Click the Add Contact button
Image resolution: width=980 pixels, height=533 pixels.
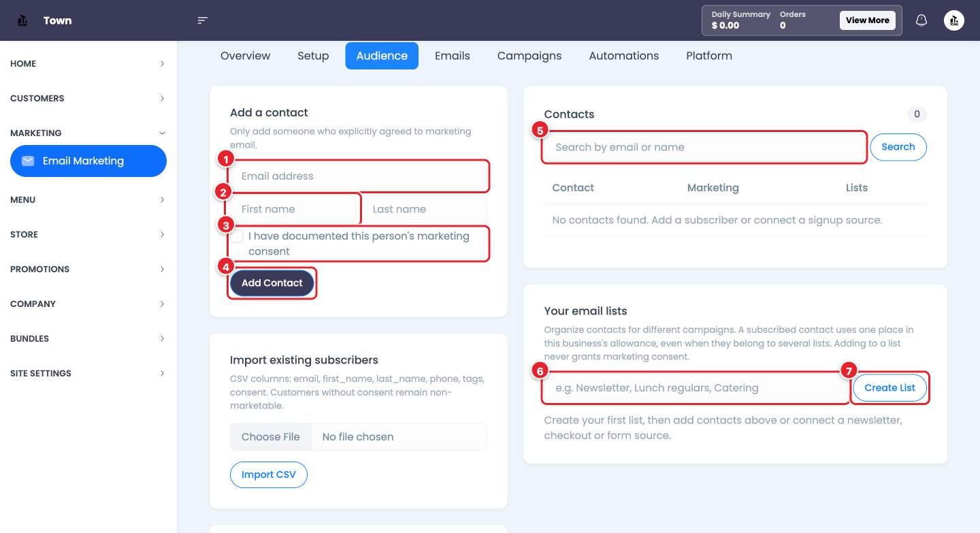point(272,283)
